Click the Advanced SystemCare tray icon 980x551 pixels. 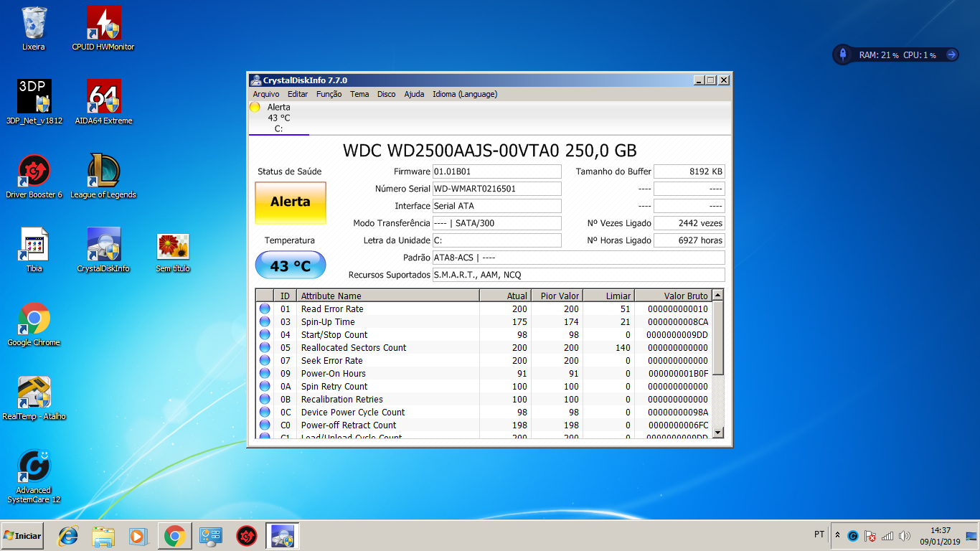click(x=853, y=536)
